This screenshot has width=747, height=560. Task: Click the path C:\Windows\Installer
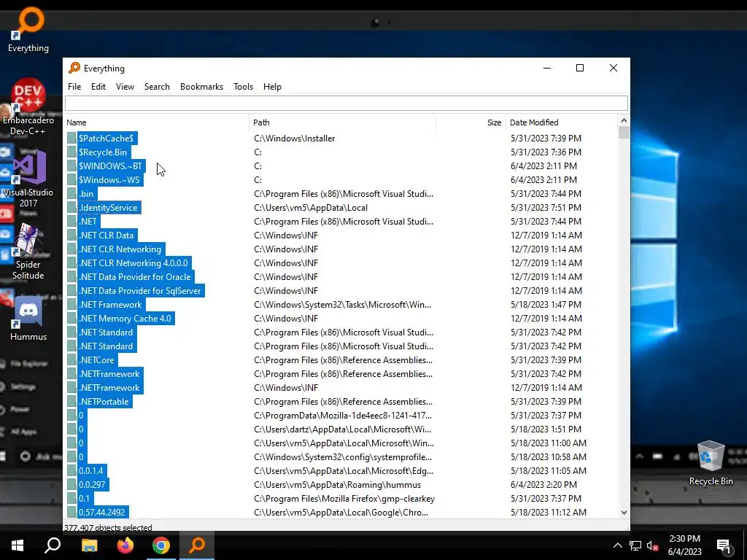(x=295, y=139)
